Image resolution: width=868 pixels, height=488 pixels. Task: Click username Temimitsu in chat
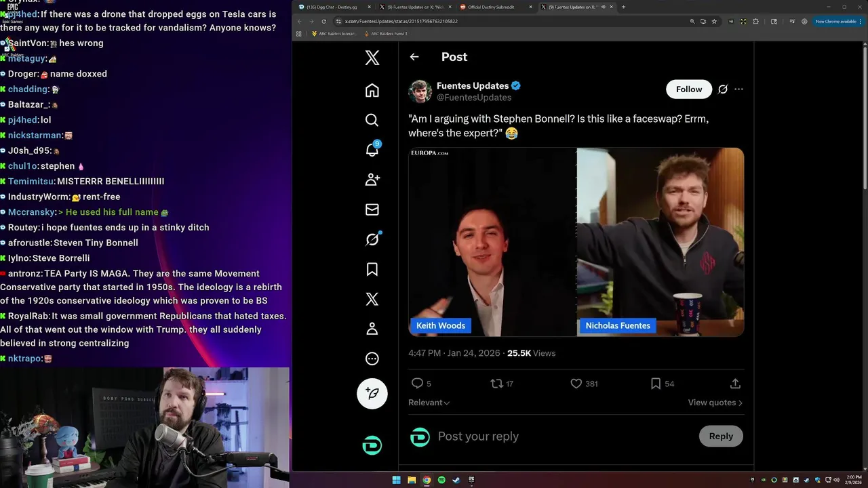[31, 181]
